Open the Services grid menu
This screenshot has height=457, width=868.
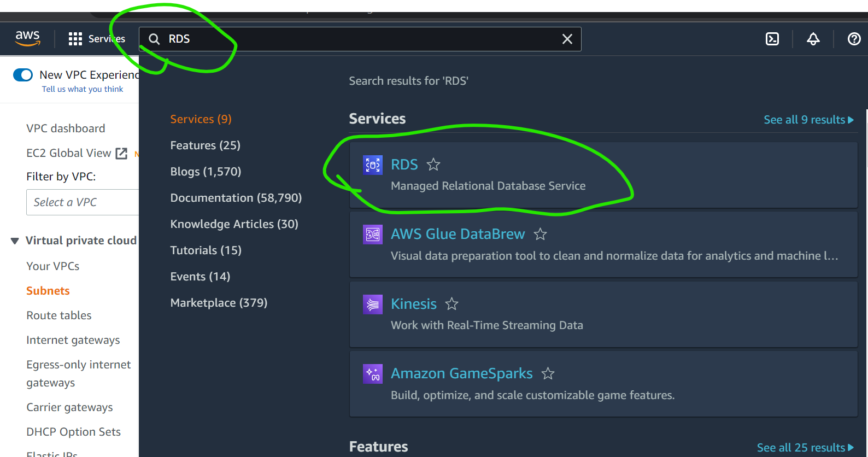[75, 39]
